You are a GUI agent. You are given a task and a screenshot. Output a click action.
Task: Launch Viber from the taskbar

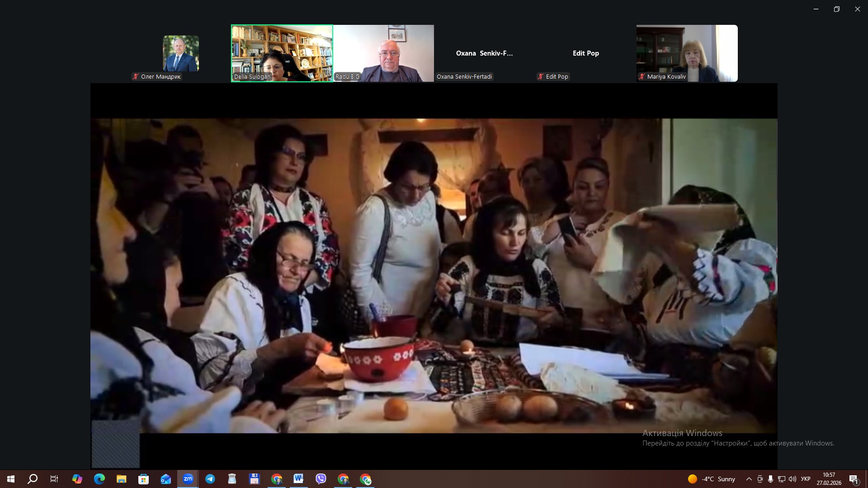pyautogui.click(x=321, y=479)
